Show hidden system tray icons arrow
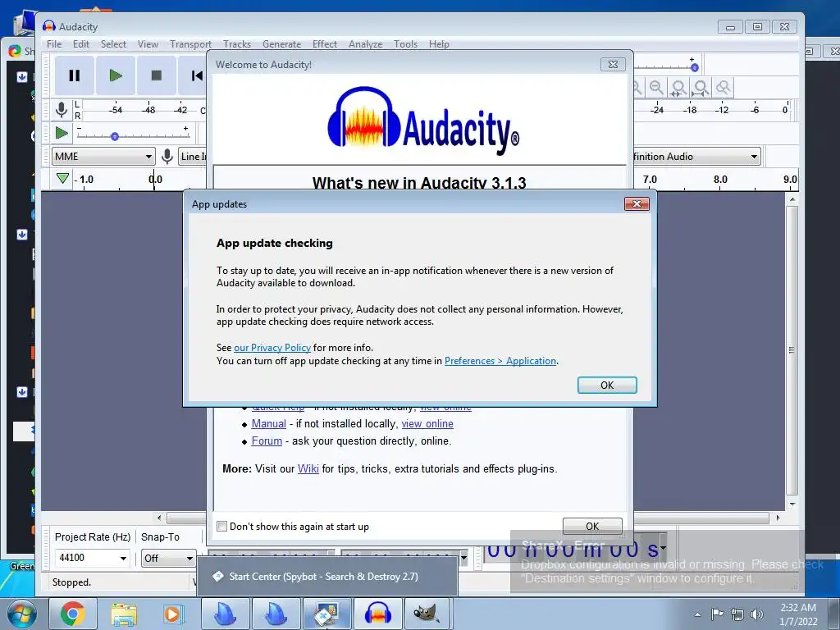The height and width of the screenshot is (630, 840). coord(697,614)
